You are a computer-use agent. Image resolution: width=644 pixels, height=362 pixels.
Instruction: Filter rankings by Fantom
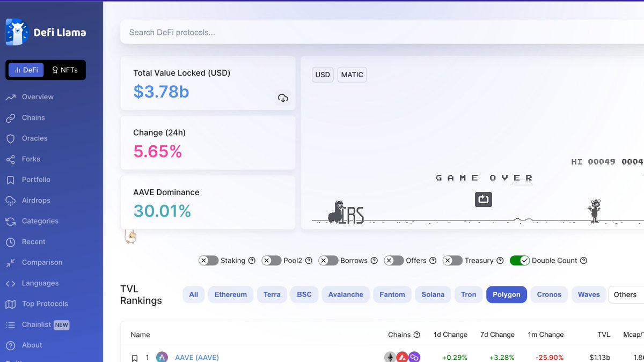pyautogui.click(x=392, y=294)
